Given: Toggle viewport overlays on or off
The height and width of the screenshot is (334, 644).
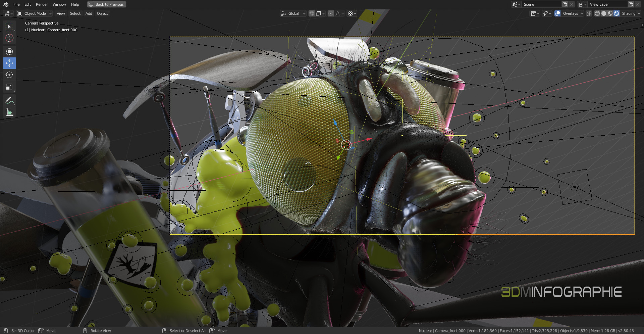Looking at the screenshot, I should [557, 13].
